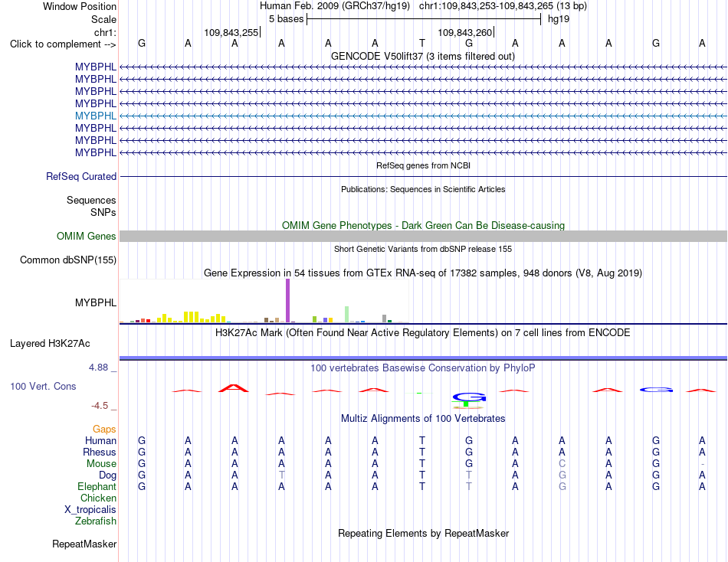Viewport: 728px width, 562px height.
Task: Click the OMIM Genes track label
Action: (x=87, y=237)
